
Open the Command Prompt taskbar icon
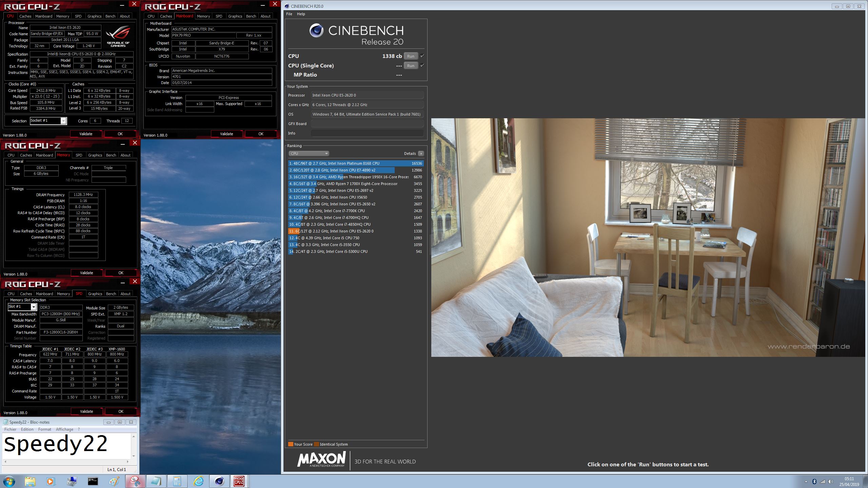[x=93, y=481]
